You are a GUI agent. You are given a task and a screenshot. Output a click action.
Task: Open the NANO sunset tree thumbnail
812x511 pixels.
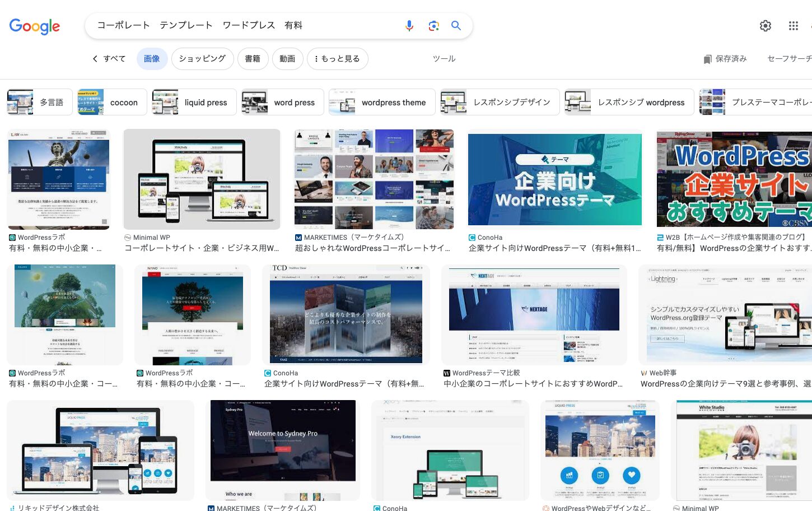point(193,315)
